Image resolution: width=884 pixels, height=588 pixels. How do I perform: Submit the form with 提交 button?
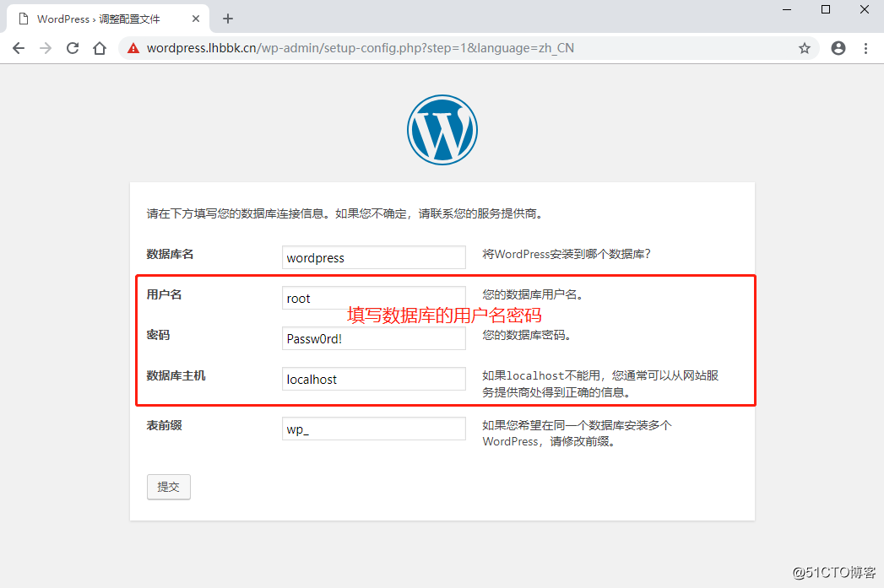[x=169, y=487]
